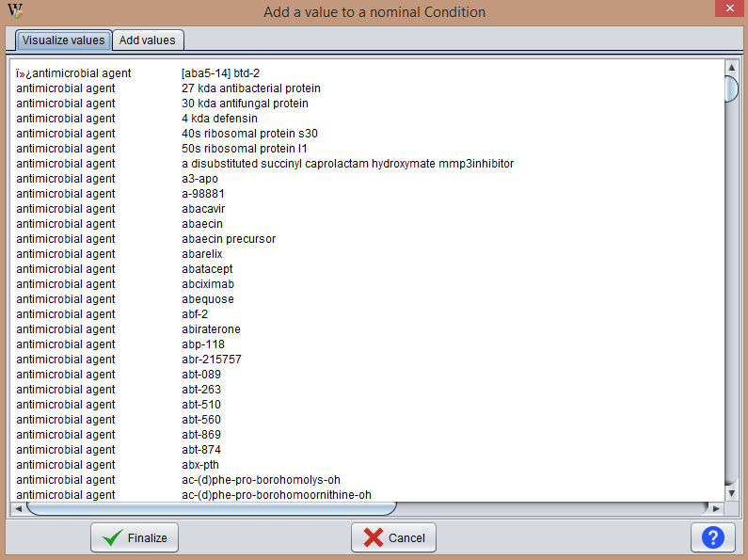Select the 'abaecin precursor' value
The height and width of the screenshot is (560, 748).
(229, 238)
